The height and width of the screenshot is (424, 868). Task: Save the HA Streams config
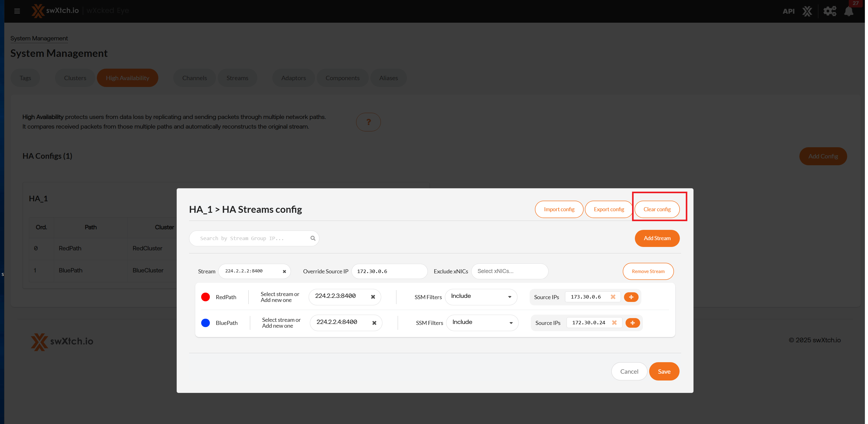pos(664,372)
